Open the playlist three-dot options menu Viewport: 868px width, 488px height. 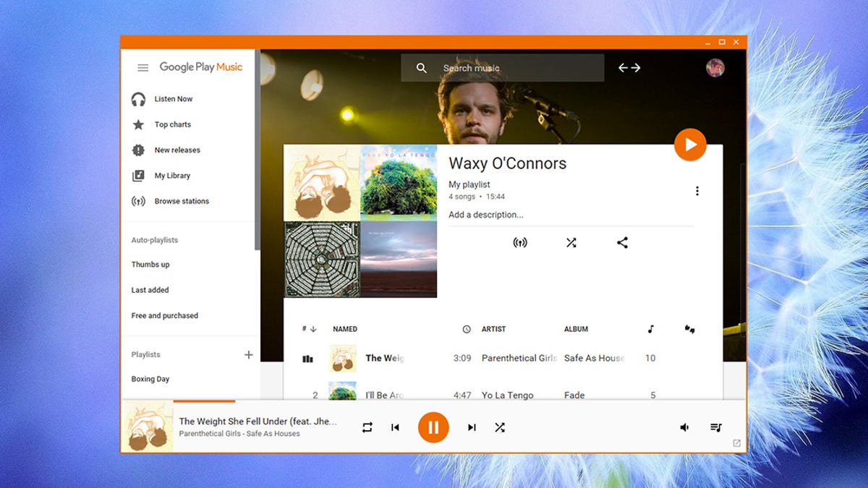point(697,191)
